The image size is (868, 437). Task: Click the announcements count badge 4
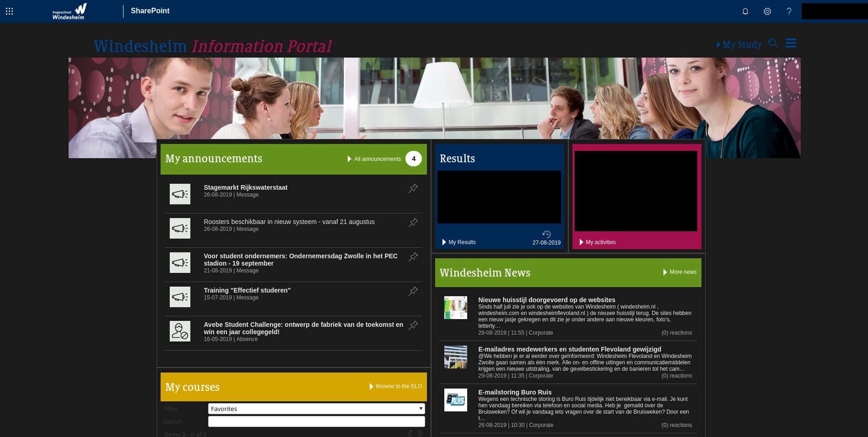coord(414,159)
